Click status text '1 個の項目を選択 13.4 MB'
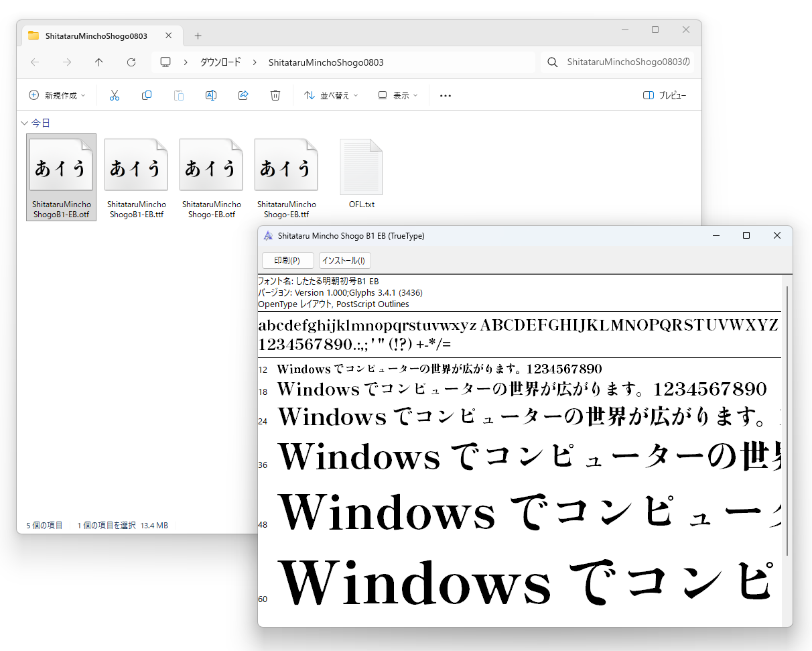Image resolution: width=812 pixels, height=651 pixels. pyautogui.click(x=123, y=526)
